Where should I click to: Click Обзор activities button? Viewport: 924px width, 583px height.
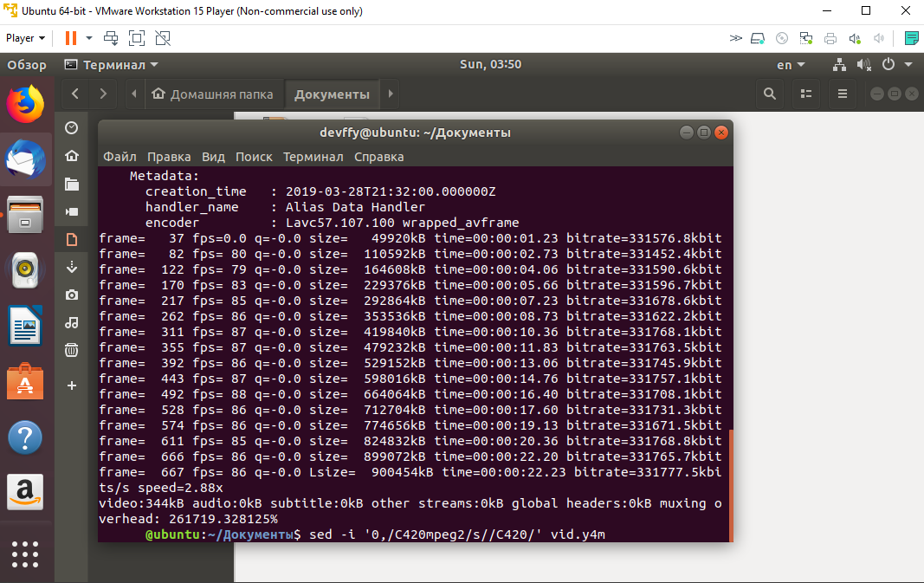pos(27,65)
